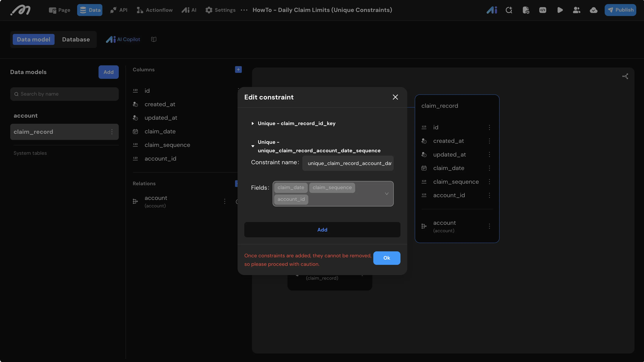Open account relation options in diagram card
This screenshot has height=362, width=644.
coord(489,226)
